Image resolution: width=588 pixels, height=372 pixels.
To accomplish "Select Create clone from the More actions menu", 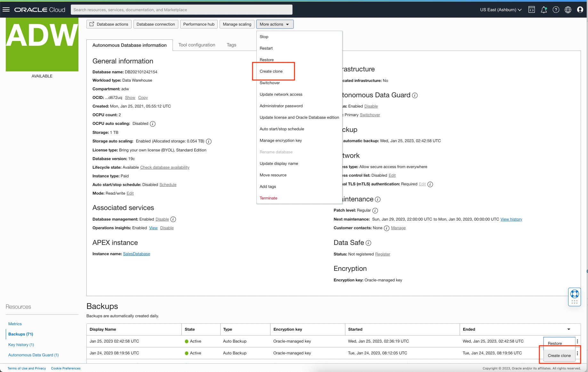I will (x=271, y=71).
